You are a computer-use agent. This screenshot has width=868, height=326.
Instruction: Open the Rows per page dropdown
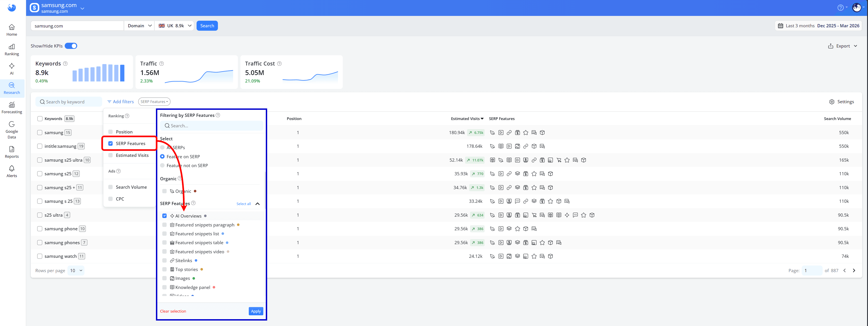pyautogui.click(x=76, y=270)
